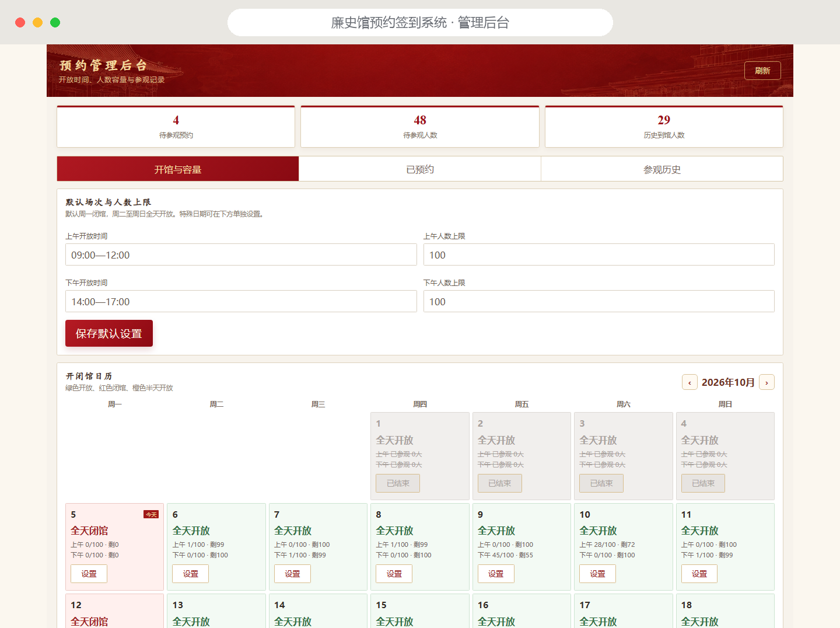This screenshot has height=628, width=840.
Task: Click the red window close button
Action: coord(20,22)
